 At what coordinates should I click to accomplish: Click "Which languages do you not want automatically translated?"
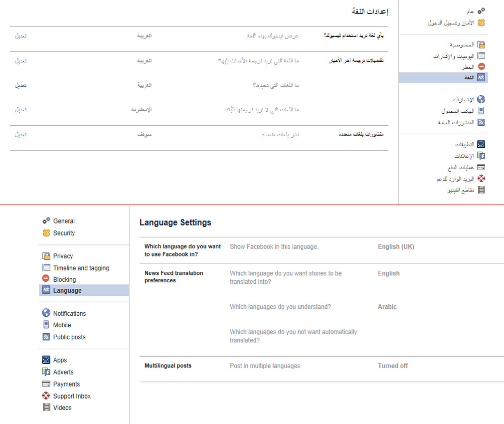coord(294,336)
